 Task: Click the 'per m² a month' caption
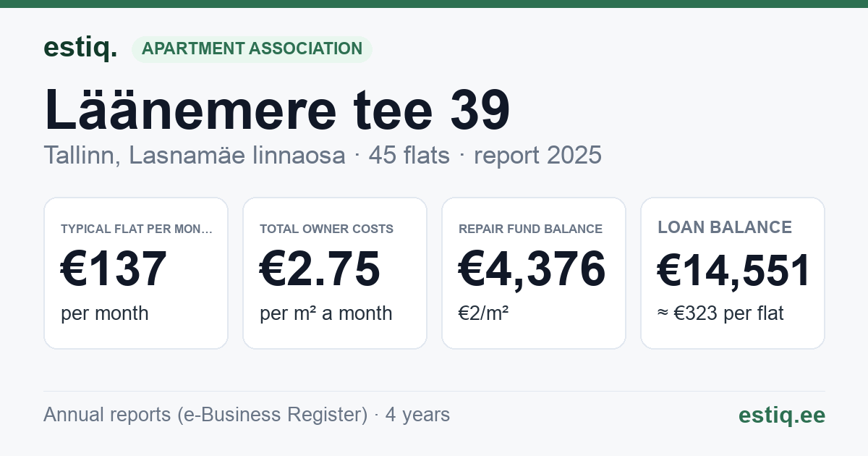pyautogui.click(x=326, y=313)
